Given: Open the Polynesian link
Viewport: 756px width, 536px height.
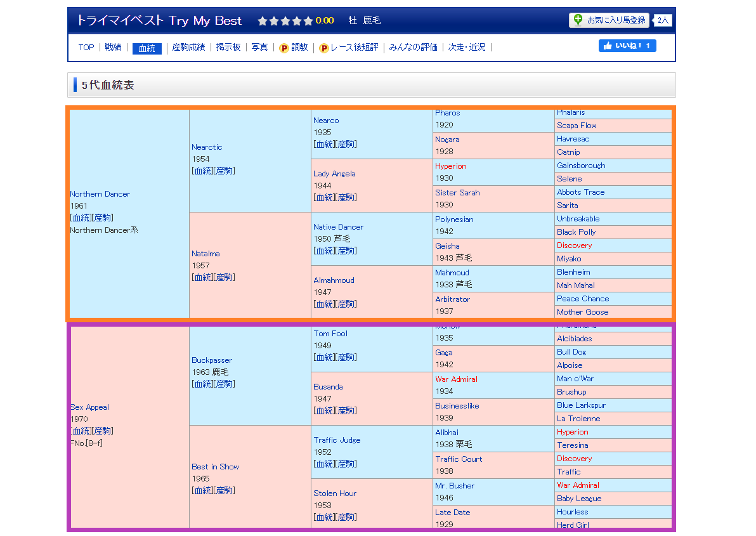Looking at the screenshot, I should 454,219.
